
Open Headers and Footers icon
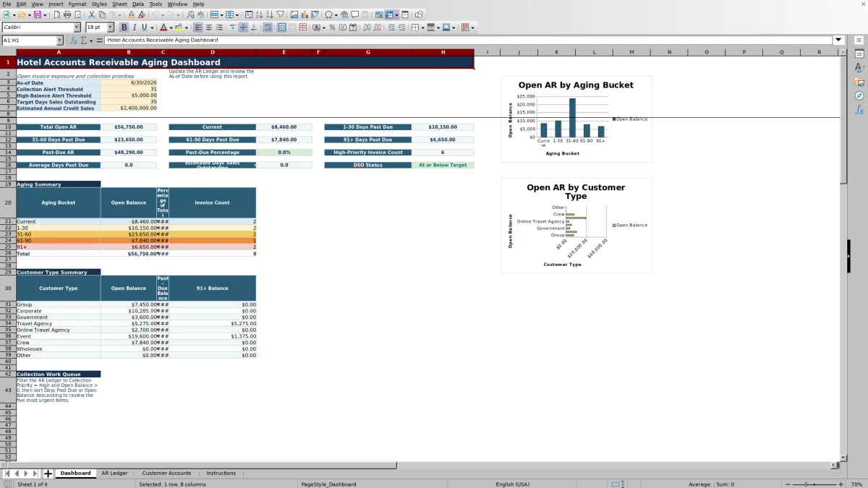(365, 14)
